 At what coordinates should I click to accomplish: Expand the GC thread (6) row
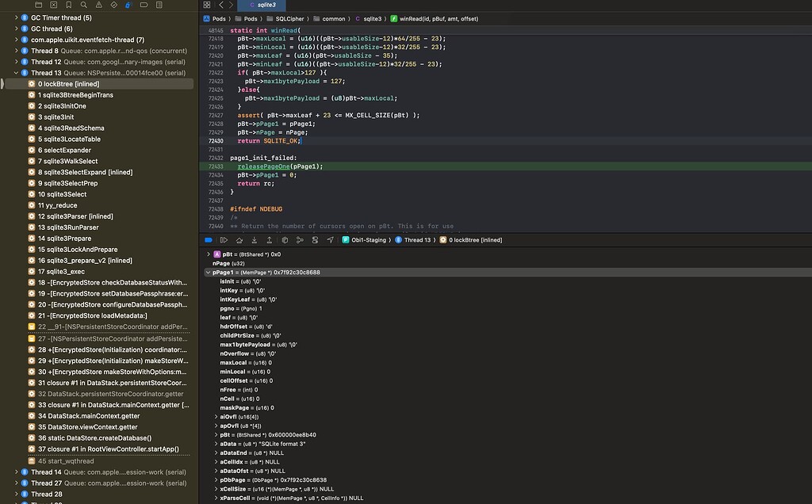point(16,29)
